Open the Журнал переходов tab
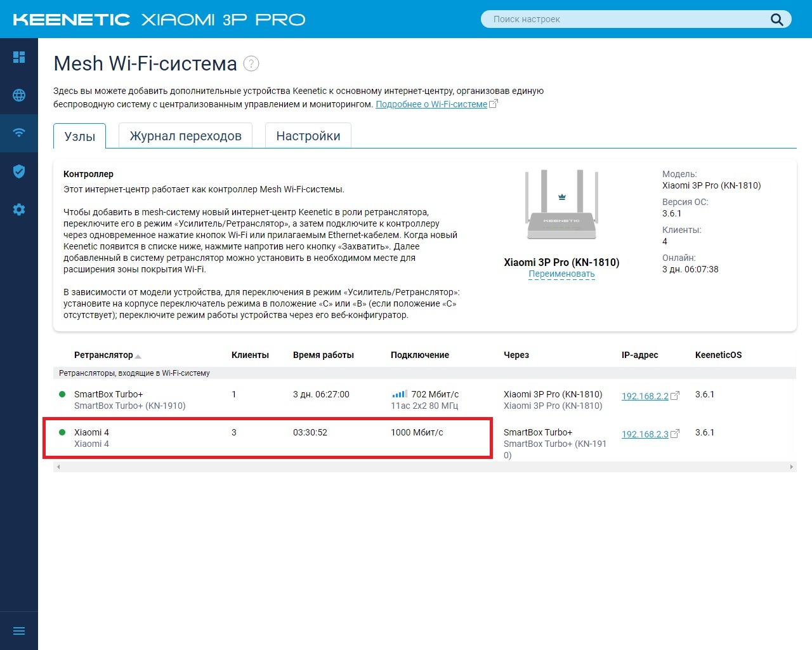Screen dimensions: 812x650 click(x=185, y=136)
